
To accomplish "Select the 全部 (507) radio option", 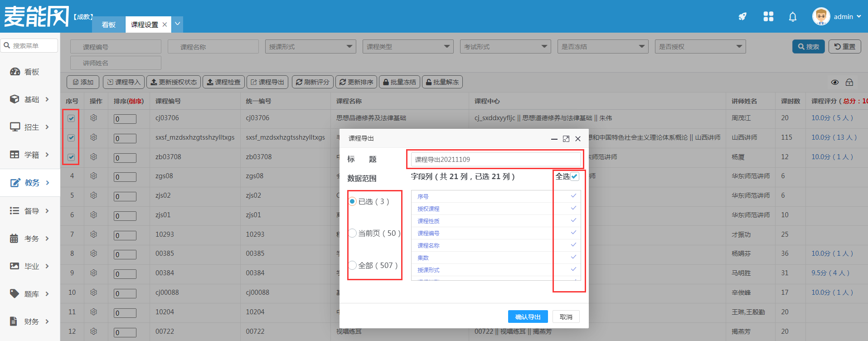I will pyautogui.click(x=353, y=265).
